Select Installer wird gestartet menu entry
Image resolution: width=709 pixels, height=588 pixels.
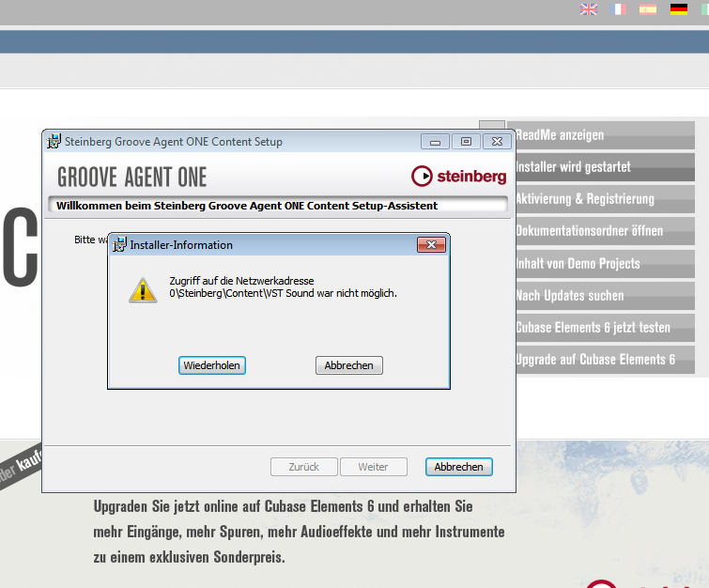(605, 167)
